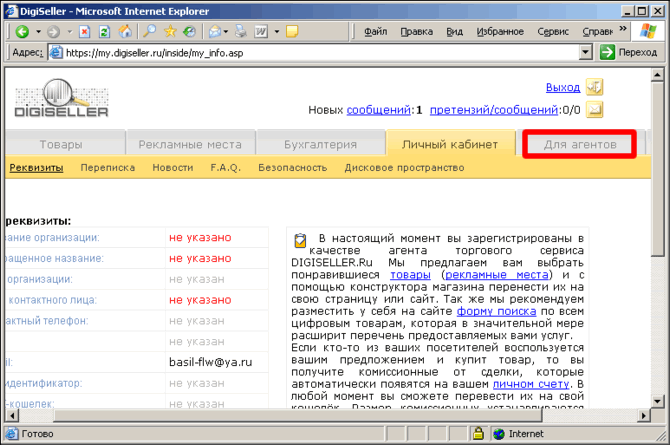Print the page with printer icon
This screenshot has width=670, height=445.
pos(241,31)
